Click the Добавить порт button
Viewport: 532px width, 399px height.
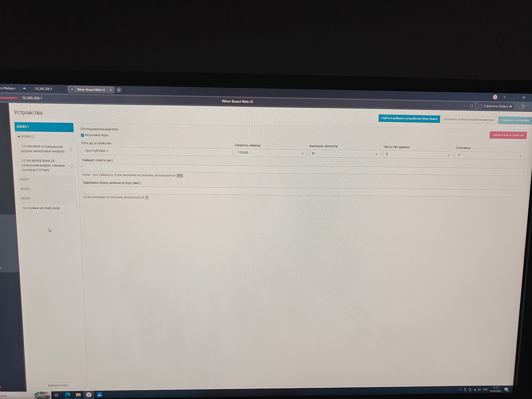58,385
